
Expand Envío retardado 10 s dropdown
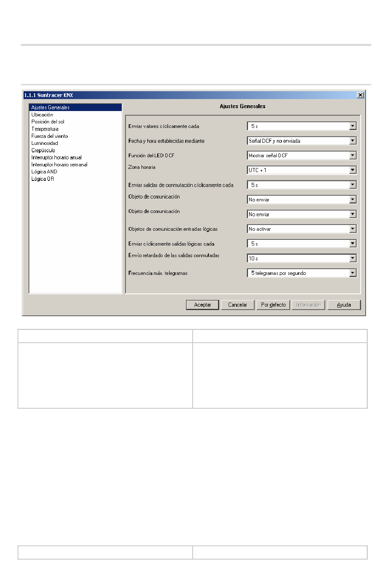352,258
